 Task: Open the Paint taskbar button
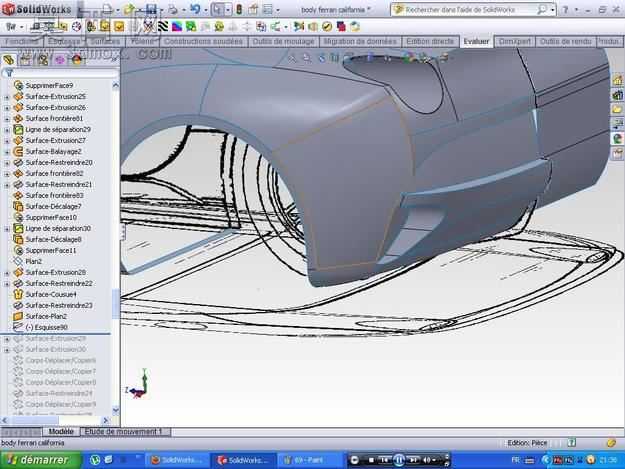[x=309, y=460]
